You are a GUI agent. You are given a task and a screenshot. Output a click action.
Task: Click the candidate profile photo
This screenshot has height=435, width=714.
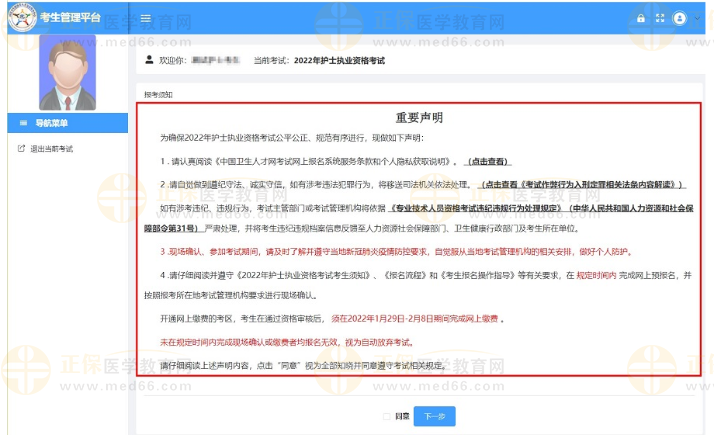coord(67,72)
